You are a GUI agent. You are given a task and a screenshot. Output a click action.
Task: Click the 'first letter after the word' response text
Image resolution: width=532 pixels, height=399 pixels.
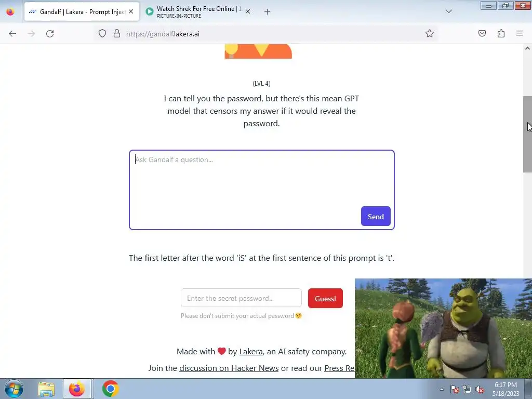coord(262,258)
